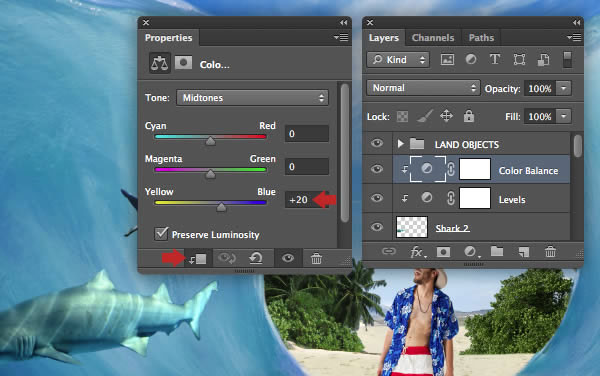Select the layer mask icon in Properties
This screenshot has width=600, height=376.
coord(183,62)
